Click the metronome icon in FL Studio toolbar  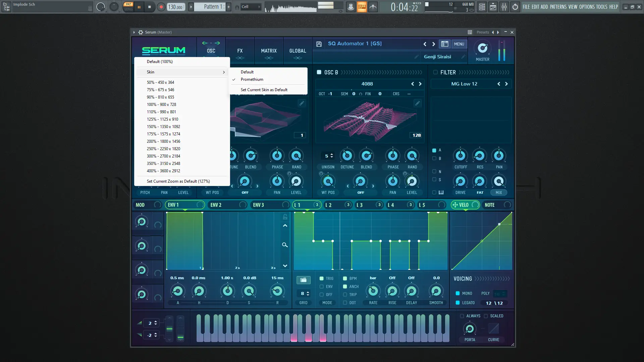[x=351, y=7]
